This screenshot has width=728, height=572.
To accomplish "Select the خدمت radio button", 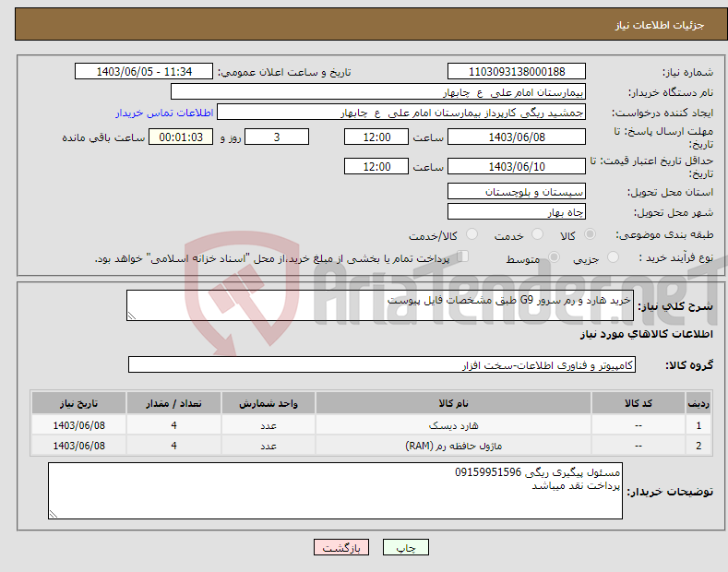I will point(537,234).
